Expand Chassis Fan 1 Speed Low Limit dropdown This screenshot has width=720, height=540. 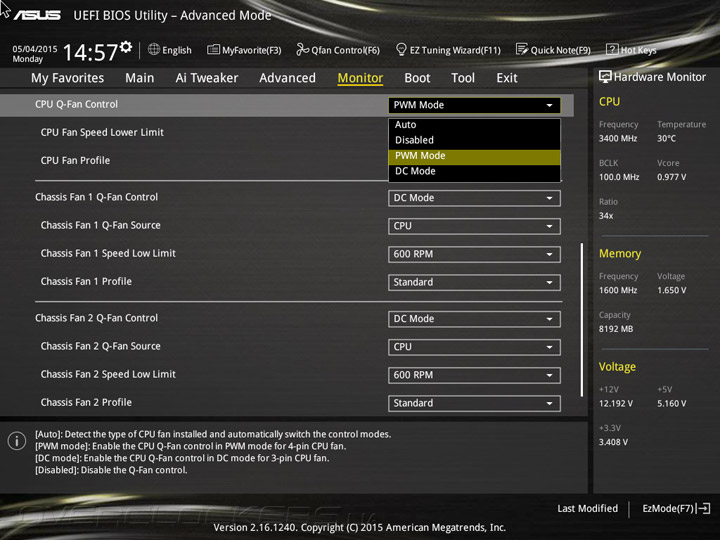(x=474, y=254)
